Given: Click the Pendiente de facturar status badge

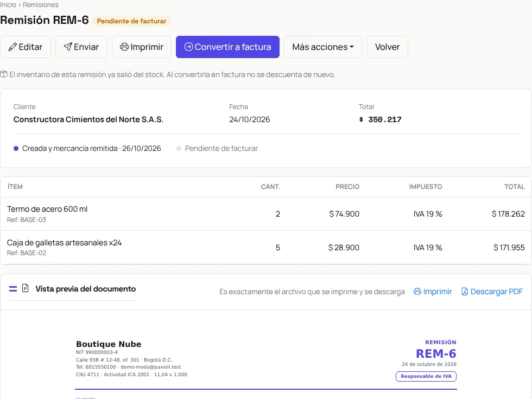Looking at the screenshot, I should coord(131,21).
